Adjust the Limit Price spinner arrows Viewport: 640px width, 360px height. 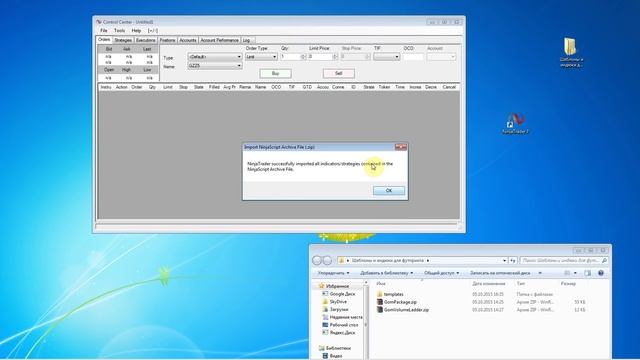coord(335,57)
